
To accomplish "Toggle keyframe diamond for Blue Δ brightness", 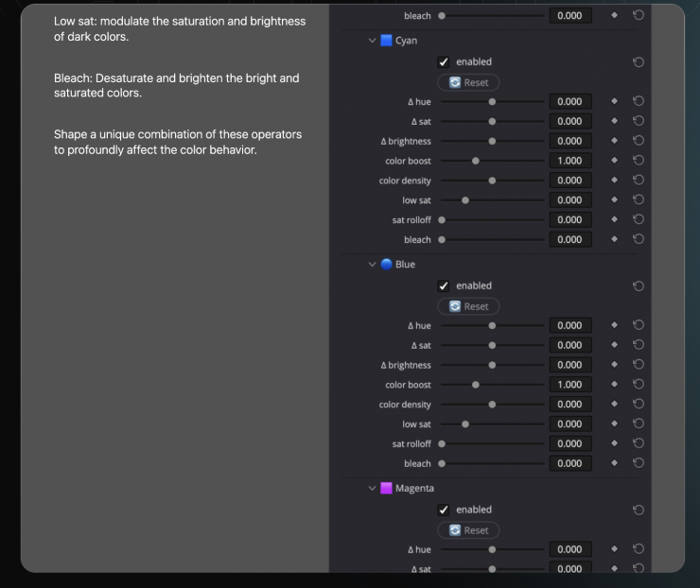I will tap(614, 365).
